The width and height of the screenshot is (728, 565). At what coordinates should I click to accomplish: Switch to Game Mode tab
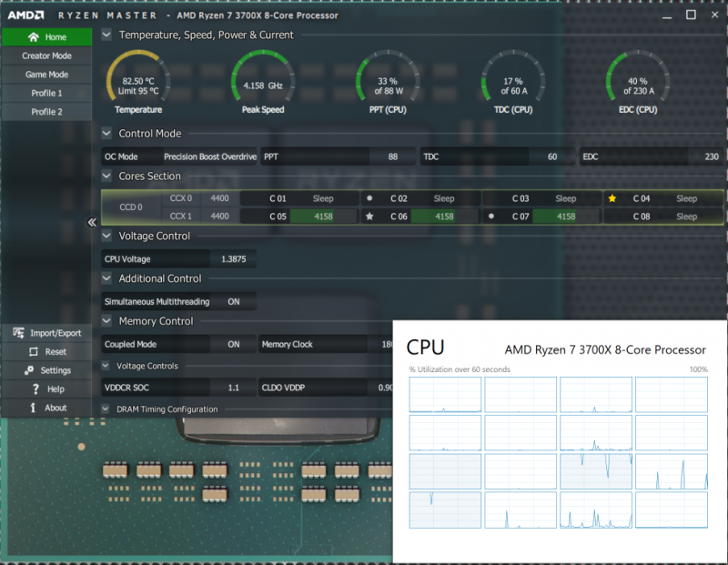[46, 75]
